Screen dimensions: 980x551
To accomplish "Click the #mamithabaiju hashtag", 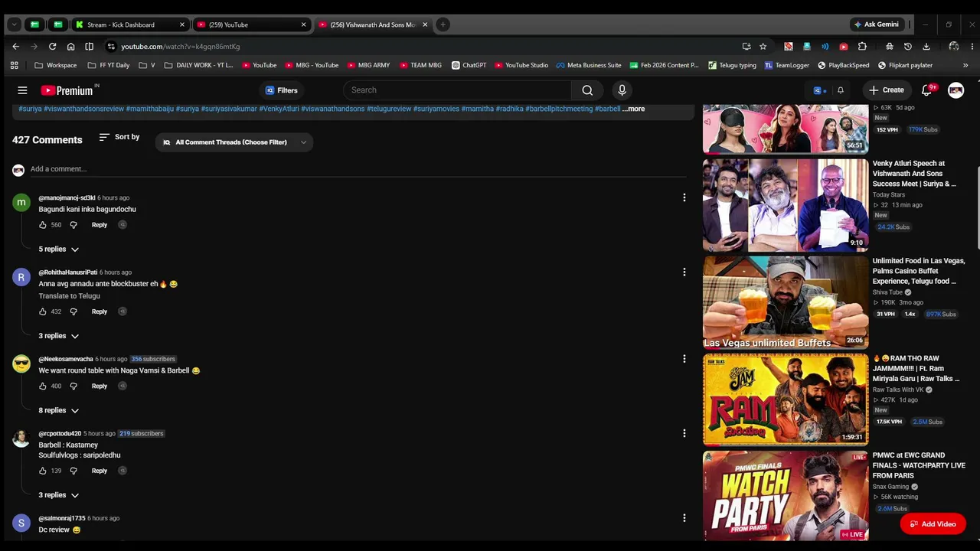I will click(x=150, y=109).
